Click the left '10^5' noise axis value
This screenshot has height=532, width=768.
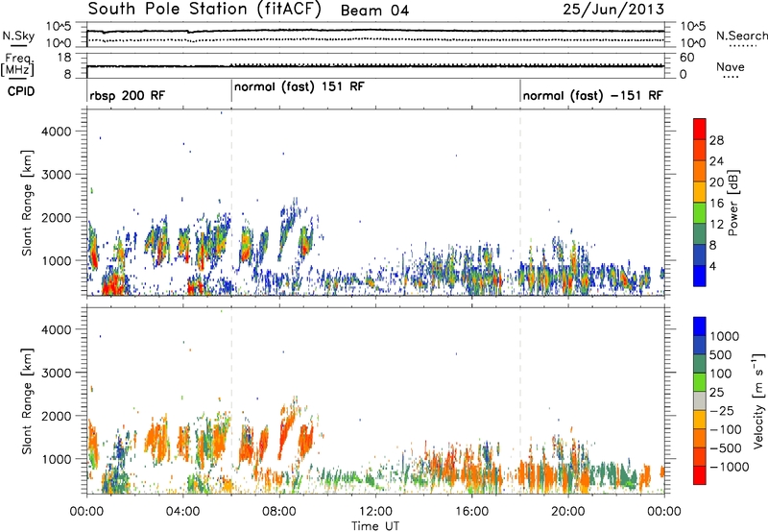pyautogui.click(x=59, y=27)
